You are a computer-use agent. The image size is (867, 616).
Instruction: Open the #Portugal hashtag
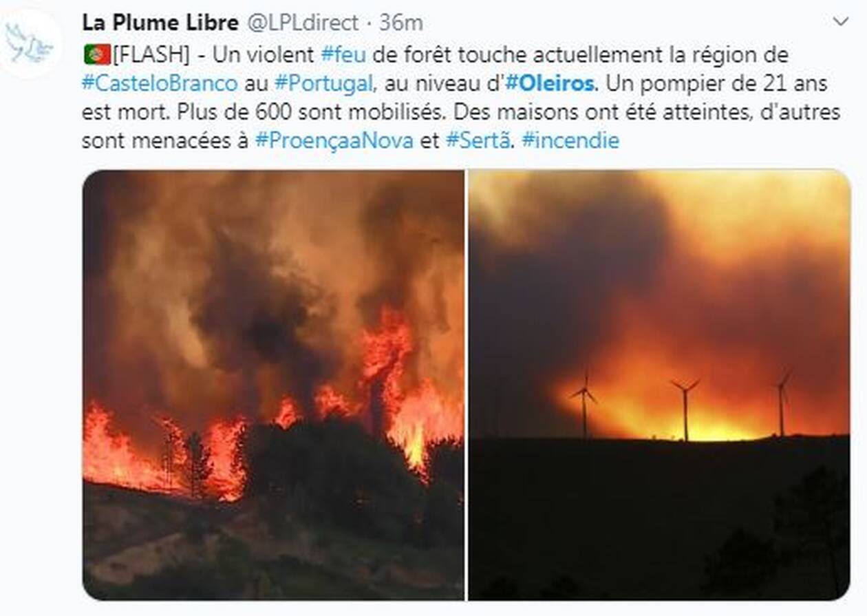[323, 83]
